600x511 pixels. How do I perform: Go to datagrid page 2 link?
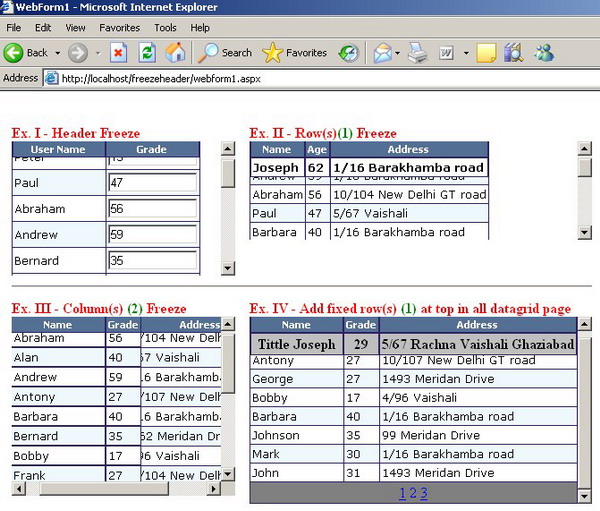click(413, 493)
